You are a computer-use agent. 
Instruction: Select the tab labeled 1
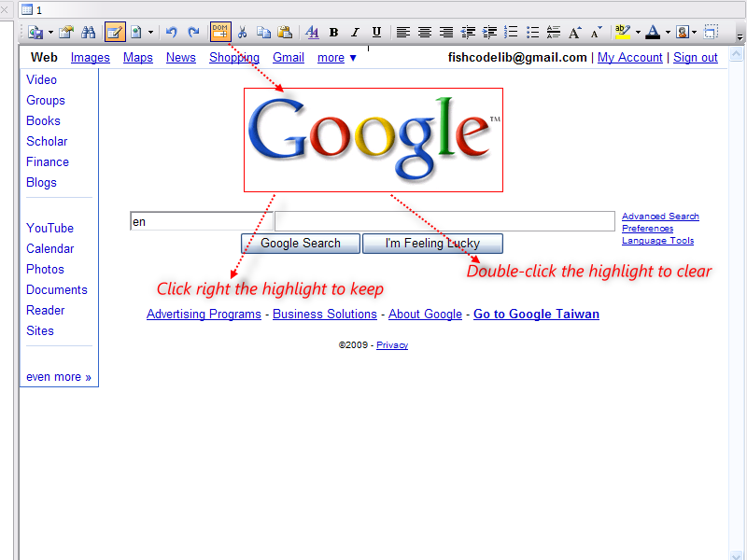[x=33, y=9]
